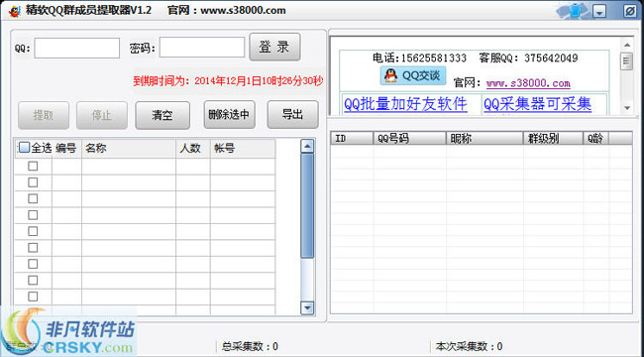Click ad panel scrollbar down arrow
The height and width of the screenshot is (357, 644).
(627, 108)
